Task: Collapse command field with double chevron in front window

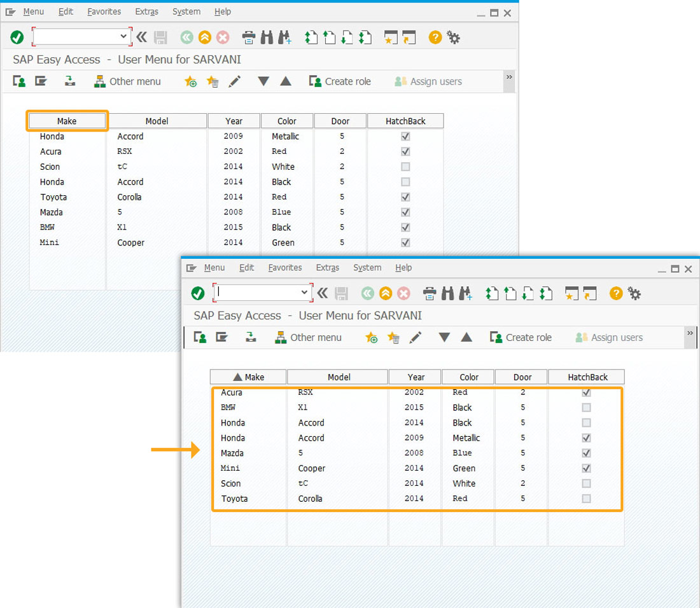Action: click(x=323, y=293)
